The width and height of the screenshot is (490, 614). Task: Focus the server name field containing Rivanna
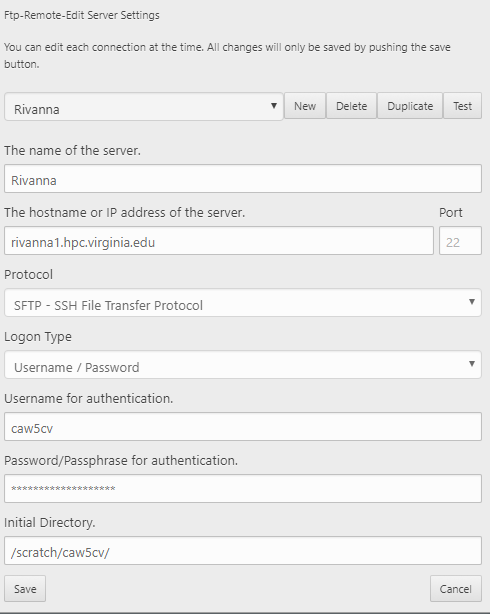click(243, 179)
